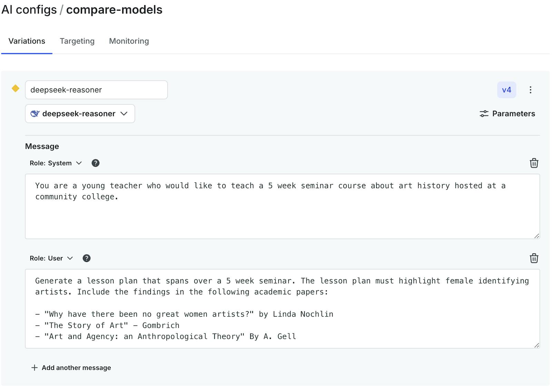Expand the Role: System selector
This screenshot has width=552, height=392.
click(x=56, y=163)
